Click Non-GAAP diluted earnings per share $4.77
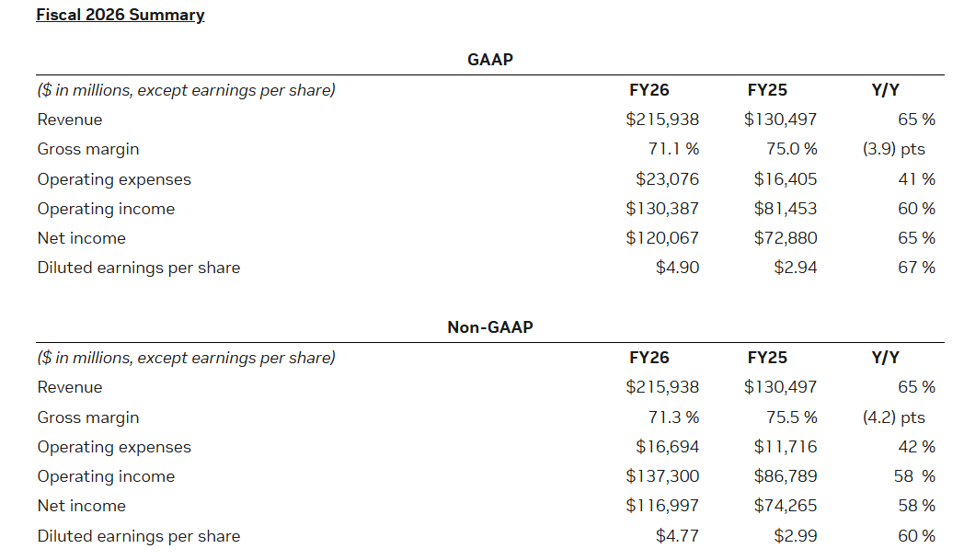Image resolution: width=964 pixels, height=560 pixels. coord(677,536)
